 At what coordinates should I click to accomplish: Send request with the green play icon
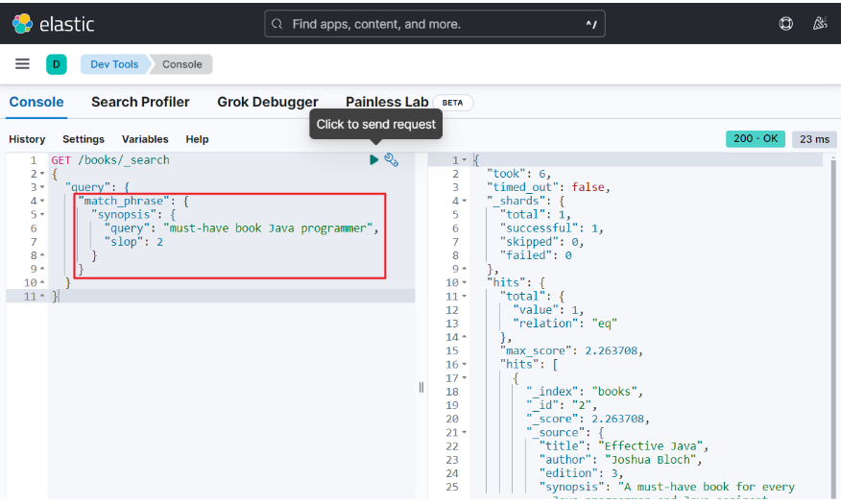coord(373,159)
